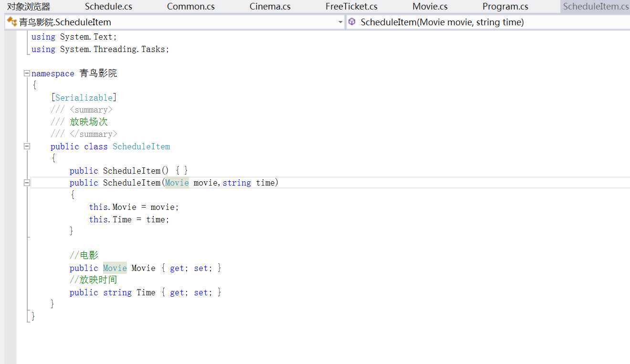630x364 pixels.
Task: Click the opening <summary> doc tag
Action: [x=91, y=110]
